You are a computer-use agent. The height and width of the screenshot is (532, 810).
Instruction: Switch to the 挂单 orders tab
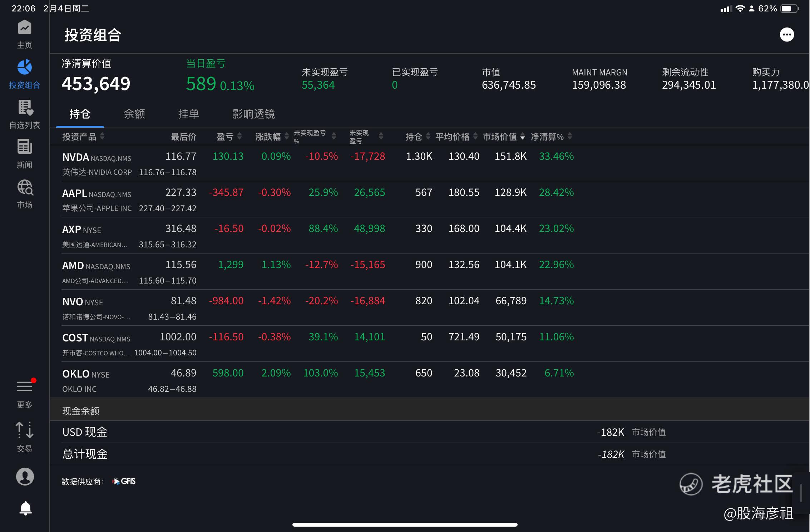point(189,114)
